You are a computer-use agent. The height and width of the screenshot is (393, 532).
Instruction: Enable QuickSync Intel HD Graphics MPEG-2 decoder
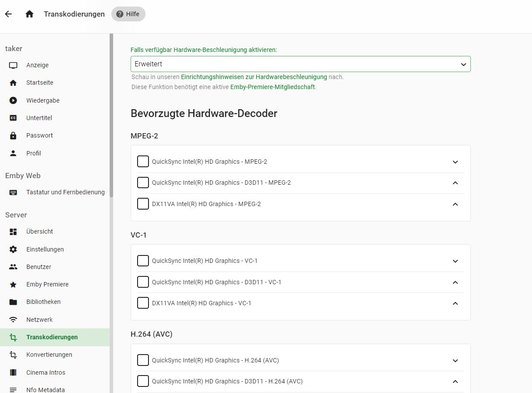pyautogui.click(x=143, y=162)
